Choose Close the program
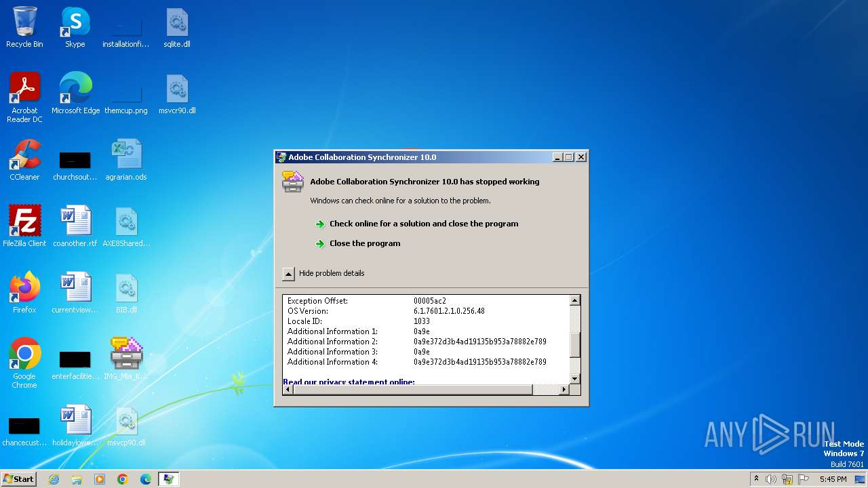Screen dimensions: 868x488 pos(365,243)
